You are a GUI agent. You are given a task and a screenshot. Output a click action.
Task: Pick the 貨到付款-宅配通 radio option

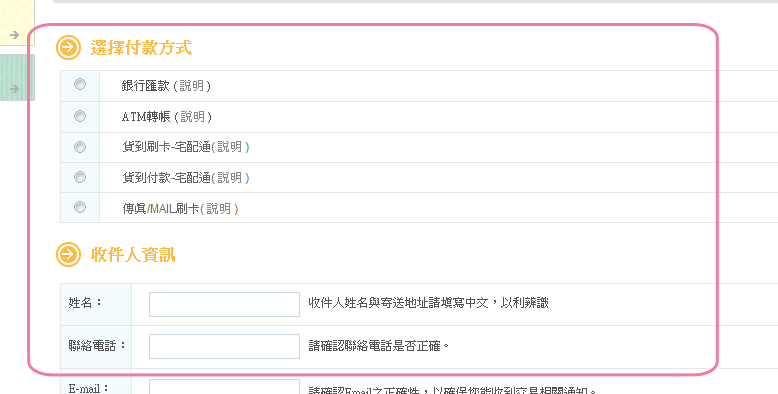[x=80, y=177]
